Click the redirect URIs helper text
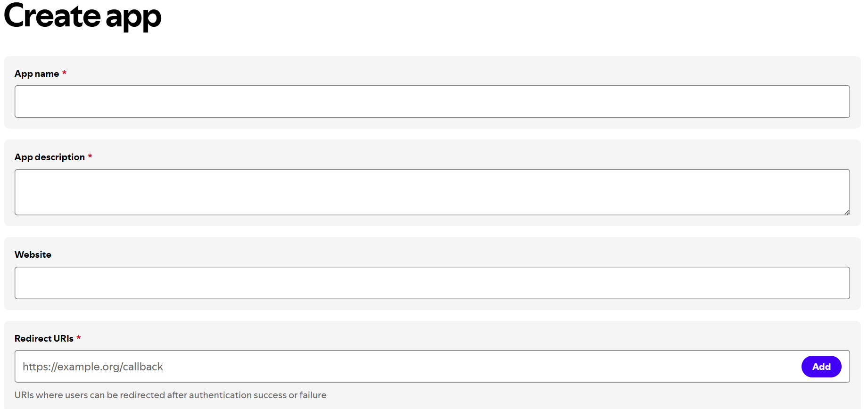The height and width of the screenshot is (409, 868). point(170,395)
